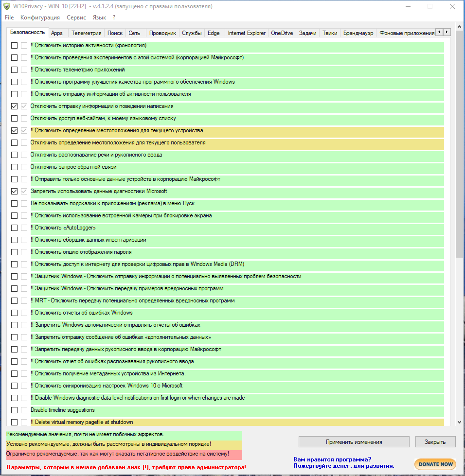The height and width of the screenshot is (476, 465).
Task: Switch to the Брандмауэр tab
Action: click(358, 33)
